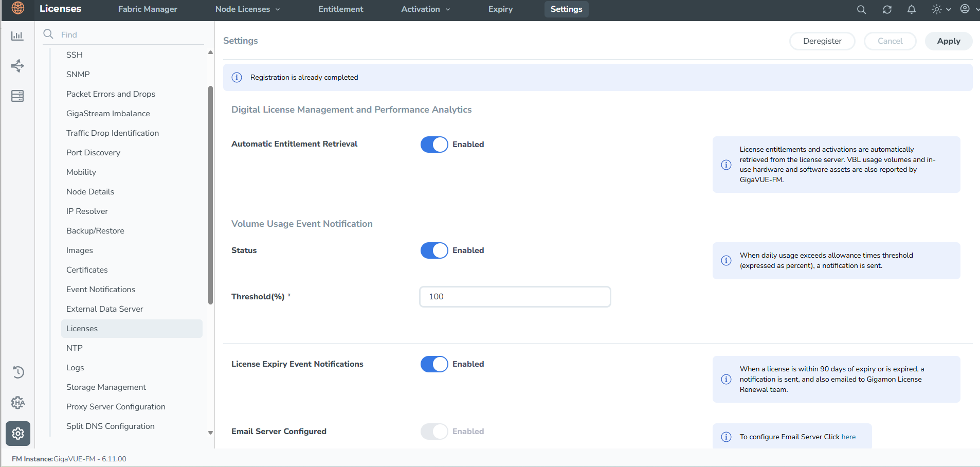Open Split DNS Configuration settings
Image resolution: width=980 pixels, height=467 pixels.
pos(110,426)
